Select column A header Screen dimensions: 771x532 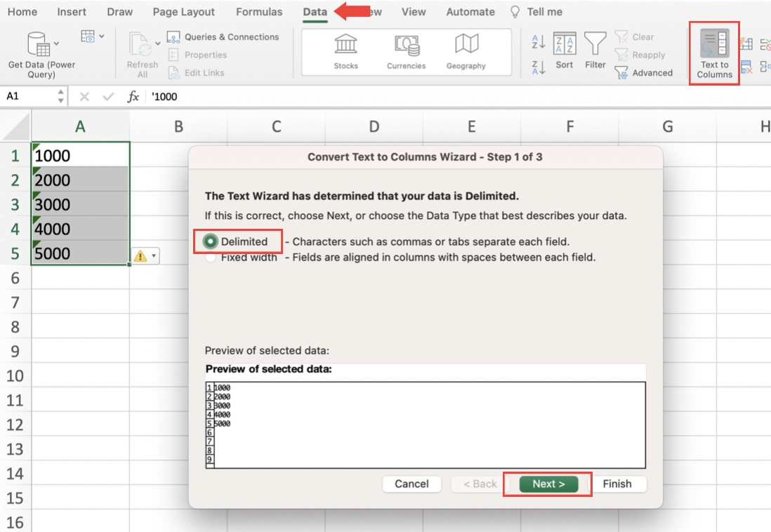[80, 127]
